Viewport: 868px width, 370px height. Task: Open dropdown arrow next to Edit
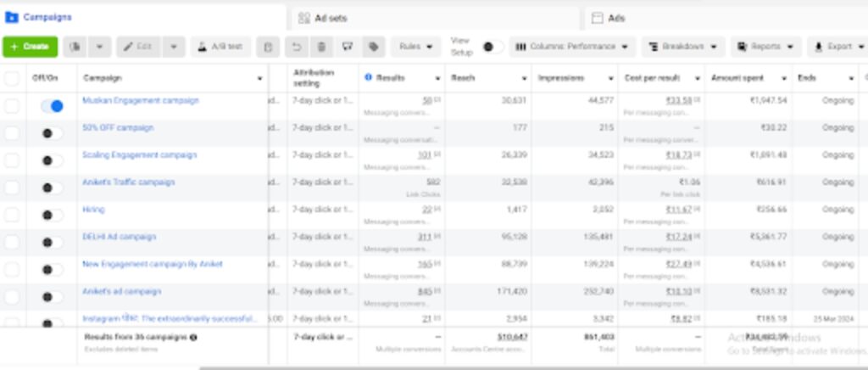pos(174,47)
